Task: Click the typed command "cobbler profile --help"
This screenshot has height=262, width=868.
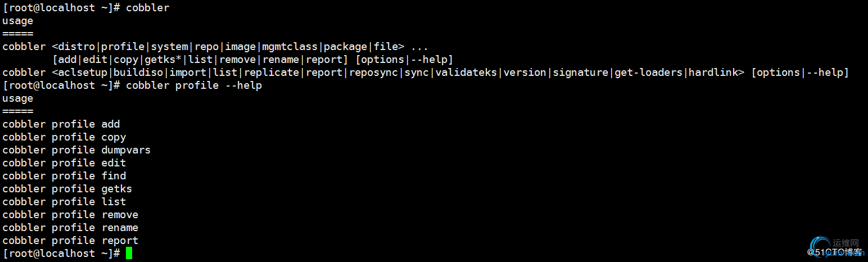Action: [x=194, y=85]
